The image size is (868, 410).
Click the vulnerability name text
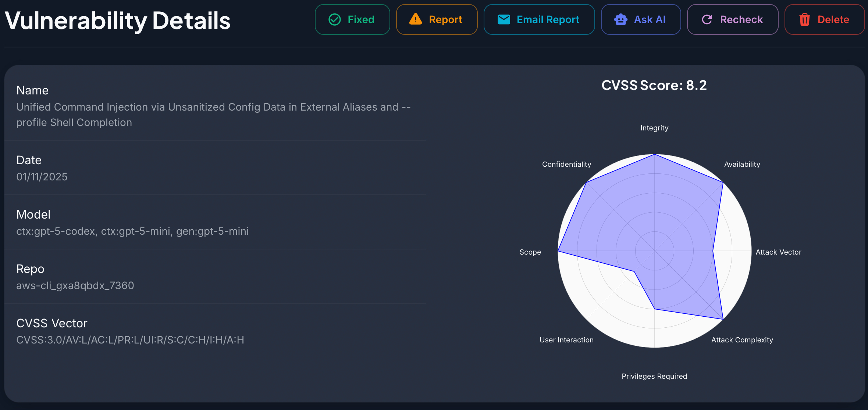tap(213, 114)
